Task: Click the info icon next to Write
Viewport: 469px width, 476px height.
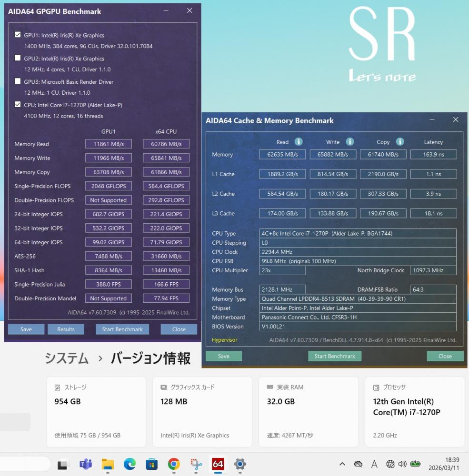Action: pyautogui.click(x=349, y=142)
